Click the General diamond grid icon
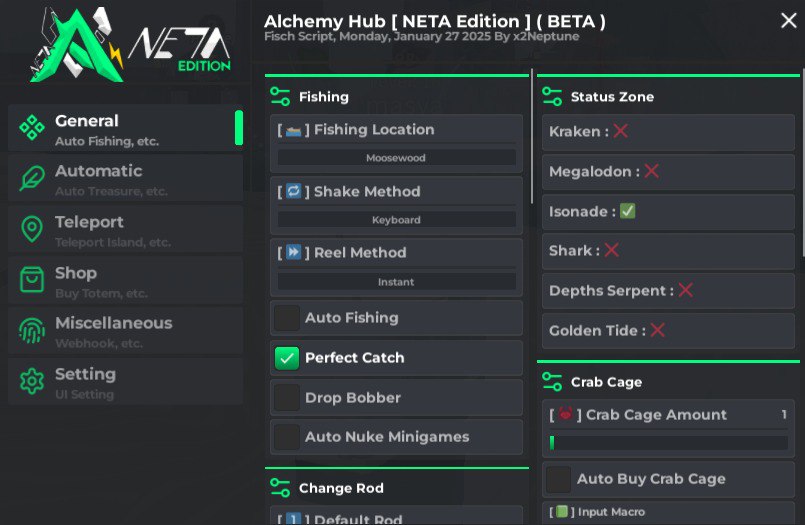Screen dimensions: 805x525 coord(32,128)
